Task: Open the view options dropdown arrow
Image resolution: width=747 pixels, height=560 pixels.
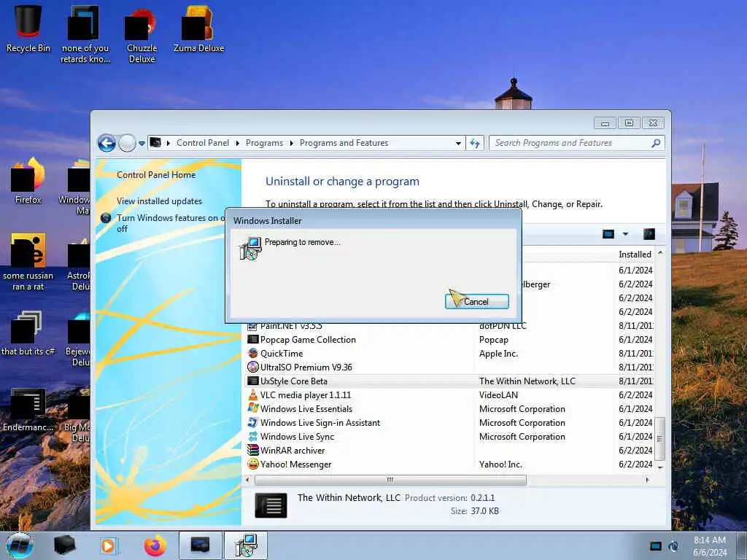Action: click(625, 234)
